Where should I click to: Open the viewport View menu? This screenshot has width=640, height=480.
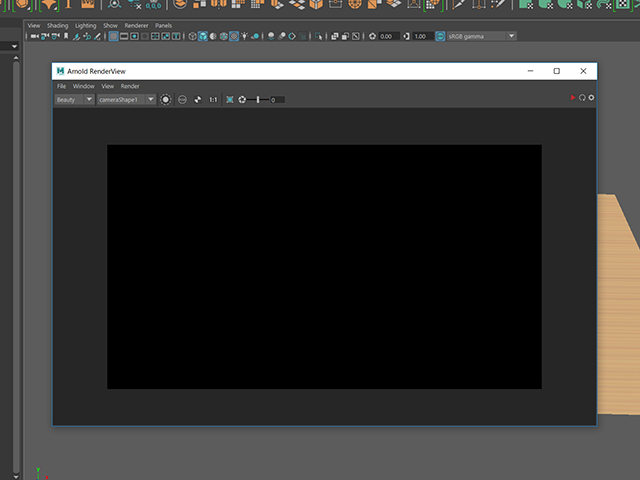pyautogui.click(x=34, y=25)
